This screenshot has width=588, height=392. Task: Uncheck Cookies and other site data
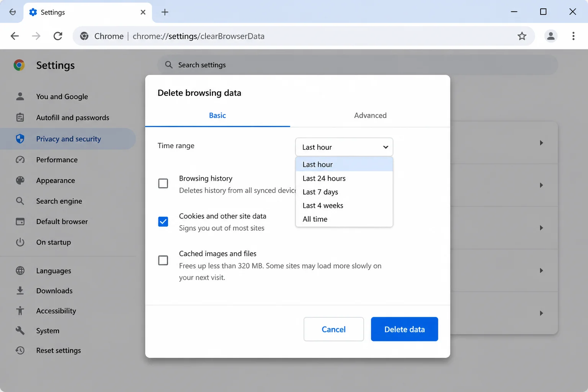tap(163, 222)
